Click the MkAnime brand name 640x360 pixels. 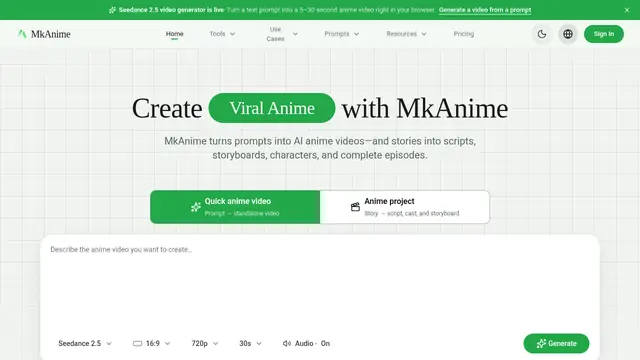[51, 34]
